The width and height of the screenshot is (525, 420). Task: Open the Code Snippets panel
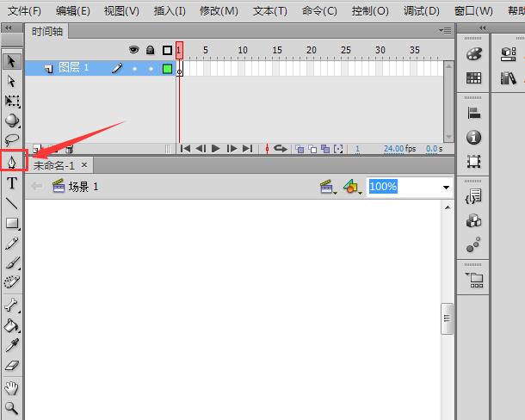pyautogui.click(x=473, y=196)
